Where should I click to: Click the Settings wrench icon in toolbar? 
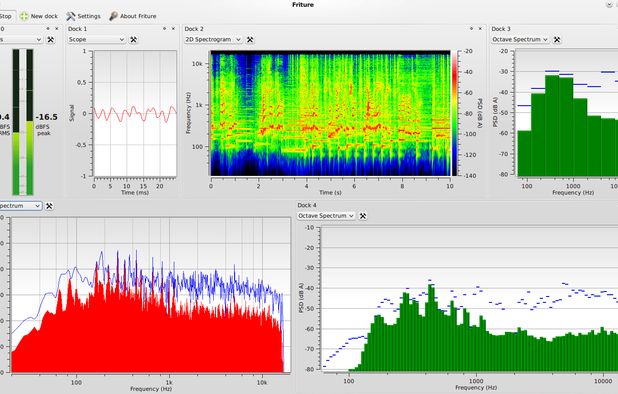point(71,16)
